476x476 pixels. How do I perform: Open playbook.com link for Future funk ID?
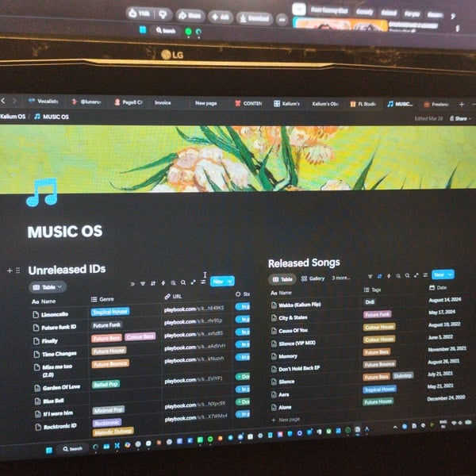point(193,321)
